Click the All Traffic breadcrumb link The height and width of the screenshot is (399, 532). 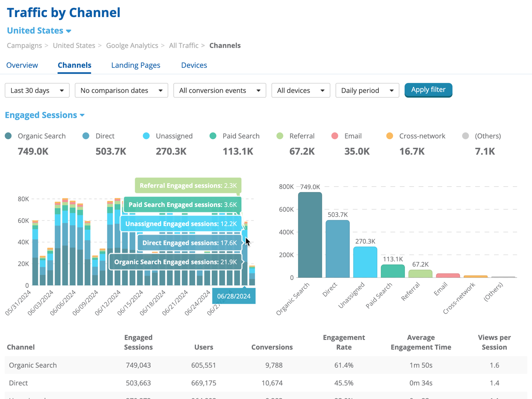coord(184,45)
